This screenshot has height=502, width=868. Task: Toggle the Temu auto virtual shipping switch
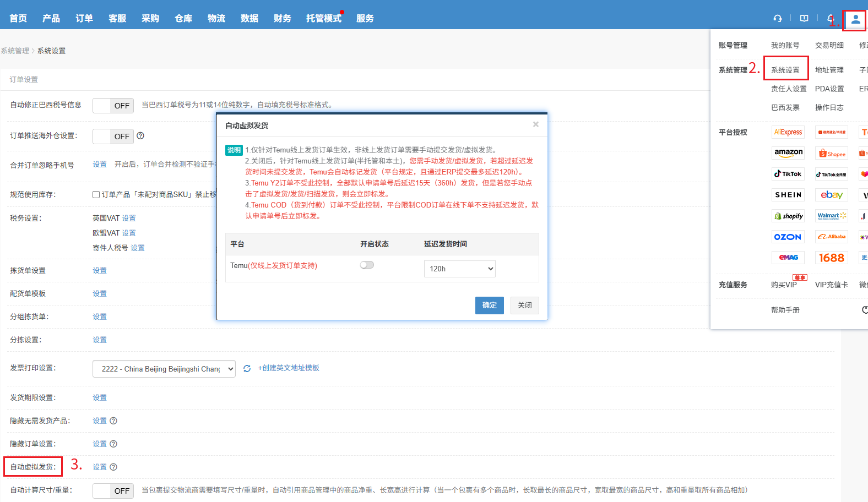point(367,265)
